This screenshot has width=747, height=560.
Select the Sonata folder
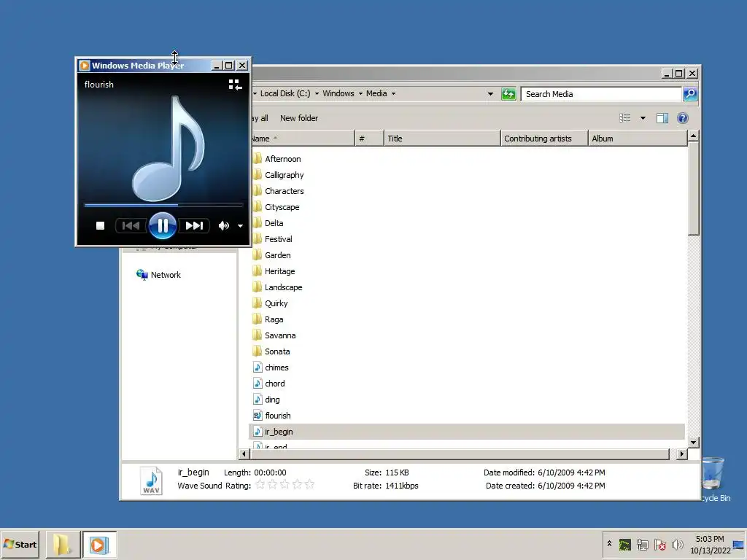click(x=277, y=351)
